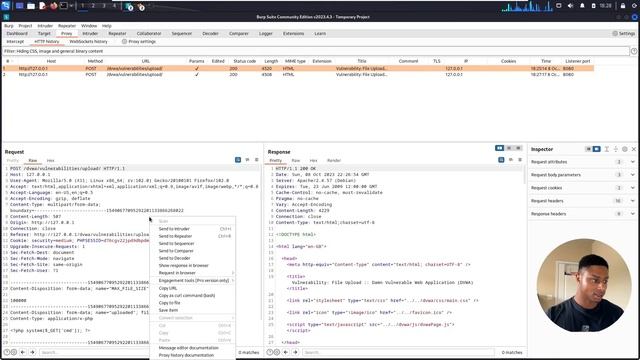The image size is (640, 360).
Task: Switch to the Intercept sub-tab
Action: tap(15, 42)
